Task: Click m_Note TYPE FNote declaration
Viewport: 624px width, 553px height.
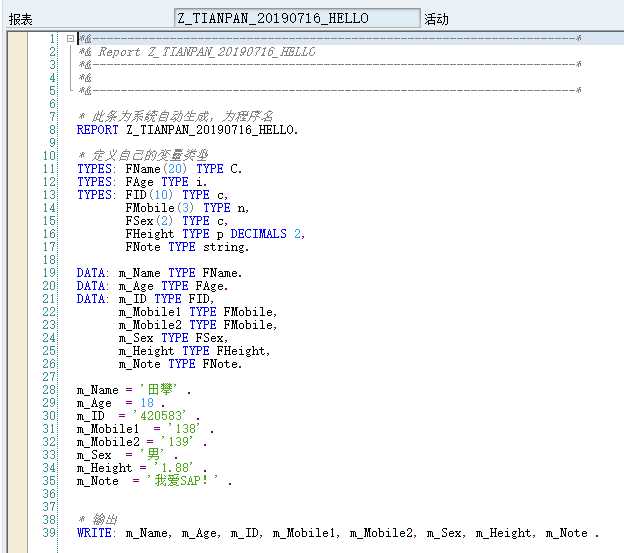Action: 180,364
